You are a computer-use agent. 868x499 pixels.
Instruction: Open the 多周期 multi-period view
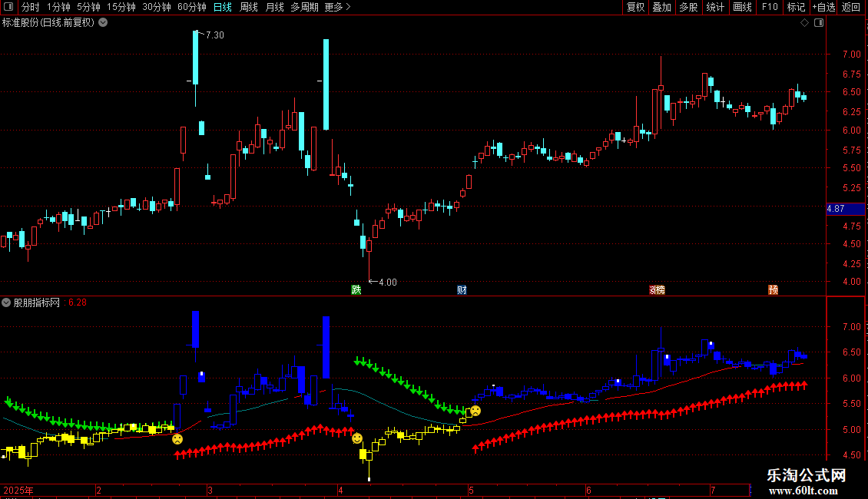coord(304,7)
